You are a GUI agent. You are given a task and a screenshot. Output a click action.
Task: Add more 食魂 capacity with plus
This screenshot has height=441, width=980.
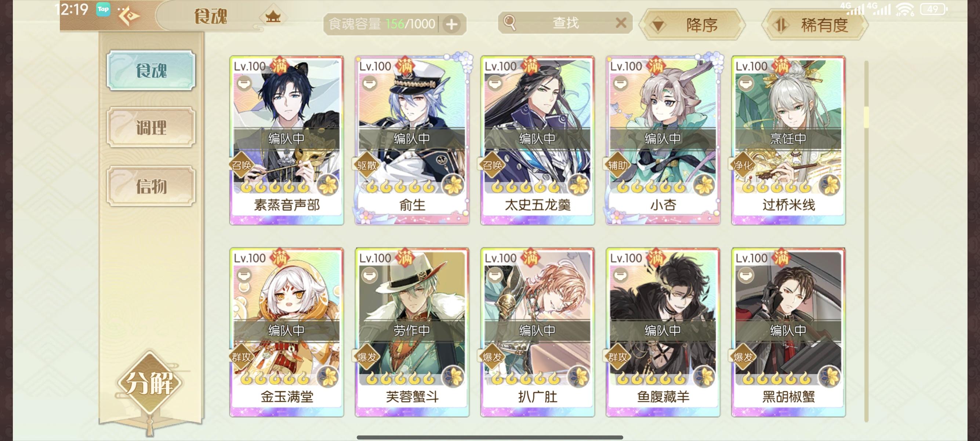click(451, 24)
